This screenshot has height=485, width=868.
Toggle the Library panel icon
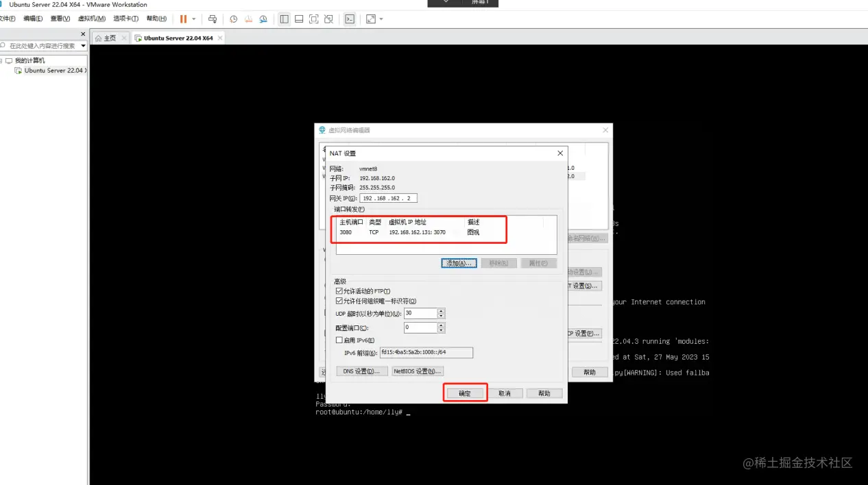click(x=285, y=18)
